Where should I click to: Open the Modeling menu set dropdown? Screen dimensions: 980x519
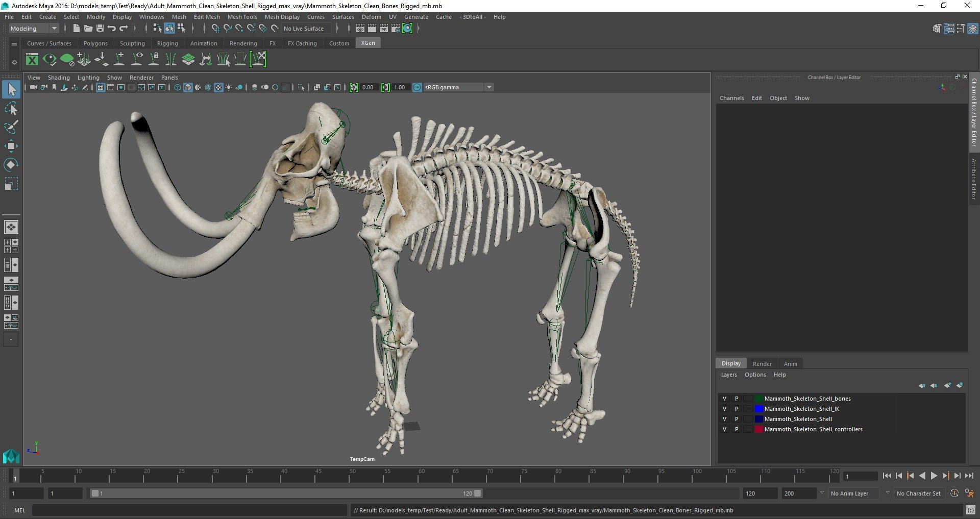[34, 29]
